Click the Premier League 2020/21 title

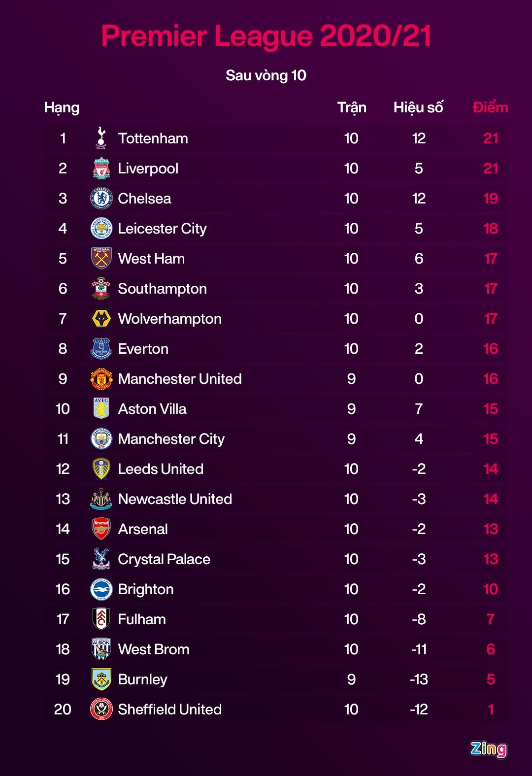pos(266,36)
